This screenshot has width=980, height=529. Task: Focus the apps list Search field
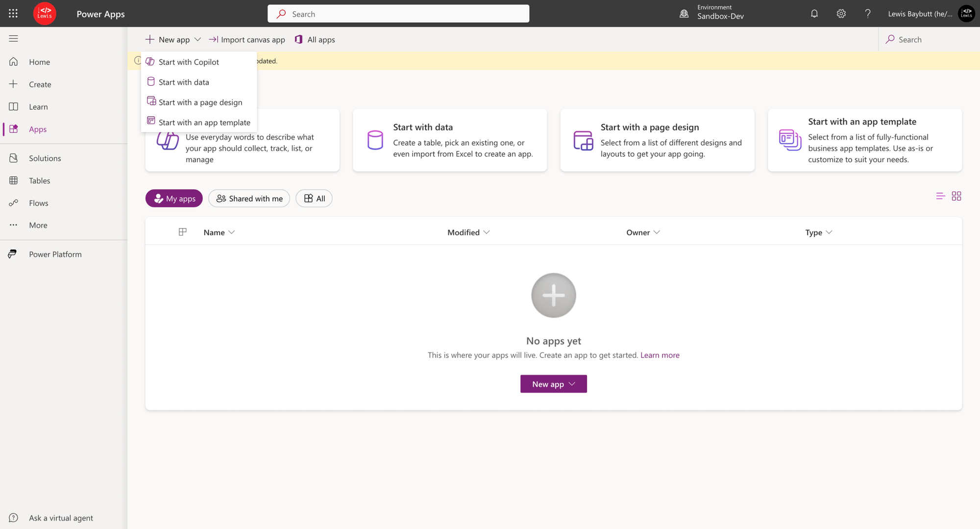tap(929, 39)
